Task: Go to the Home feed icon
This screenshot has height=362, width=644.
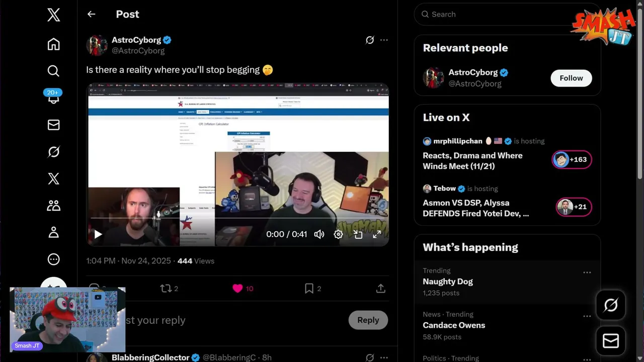Action: point(53,44)
